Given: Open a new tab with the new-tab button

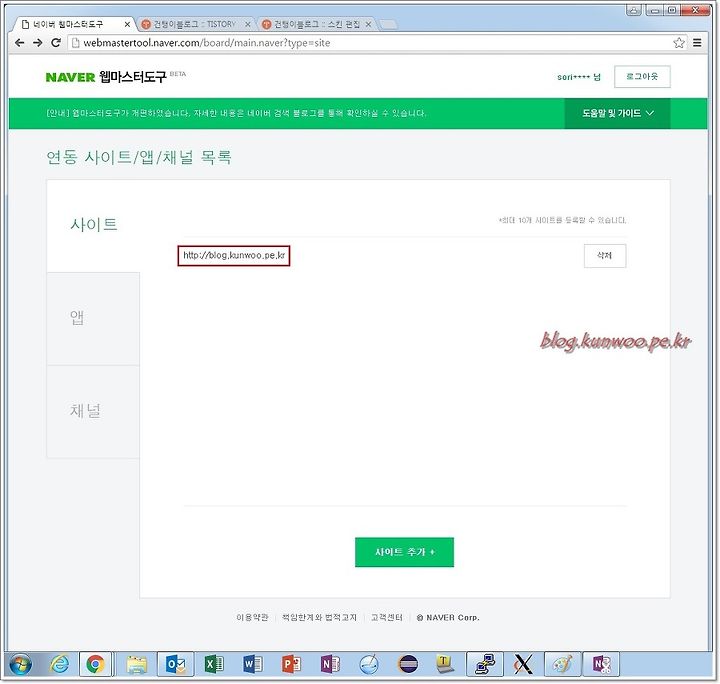Looking at the screenshot, I should (388, 24).
